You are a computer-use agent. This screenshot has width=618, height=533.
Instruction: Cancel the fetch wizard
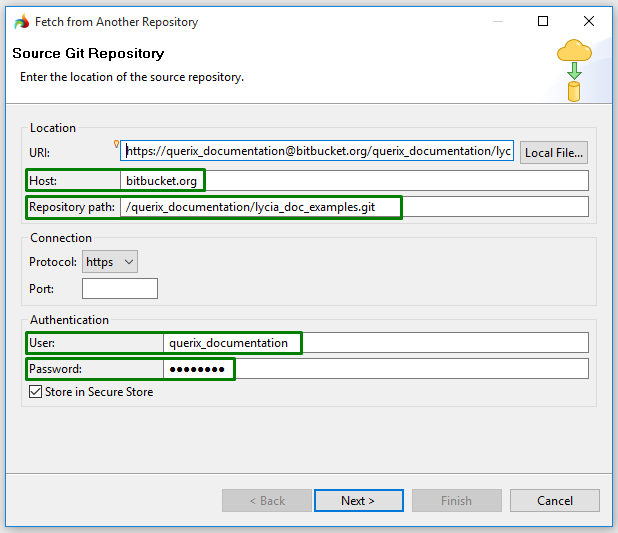pyautogui.click(x=554, y=501)
